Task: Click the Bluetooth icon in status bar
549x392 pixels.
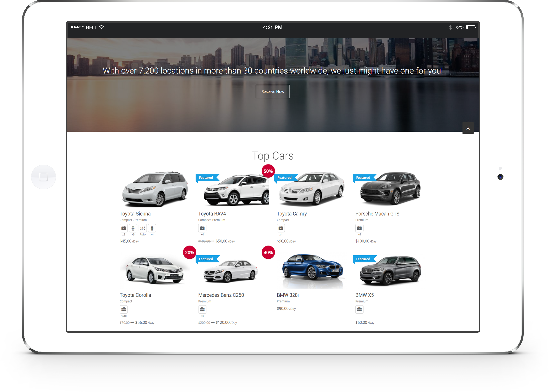Action: (x=450, y=27)
